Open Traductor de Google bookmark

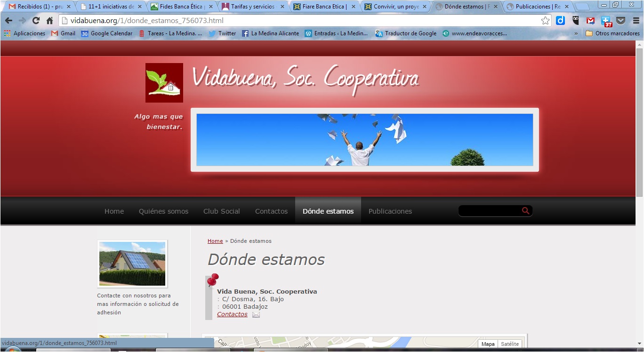click(406, 33)
